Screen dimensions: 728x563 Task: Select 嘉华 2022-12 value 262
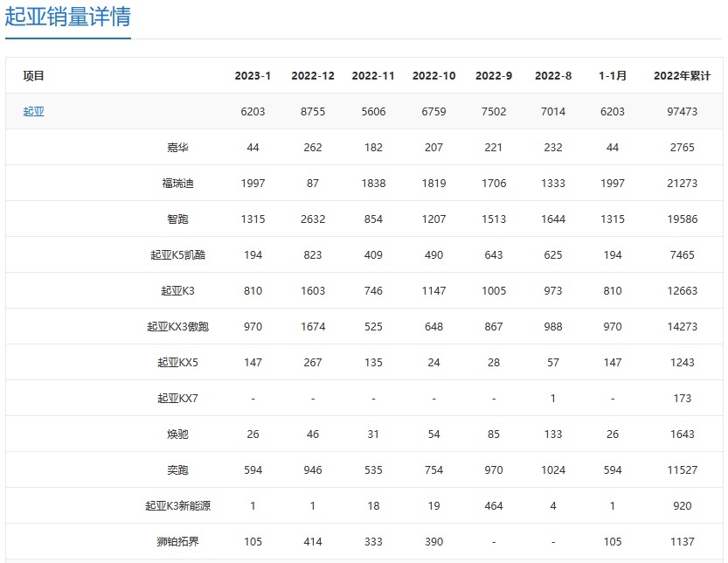click(x=313, y=147)
